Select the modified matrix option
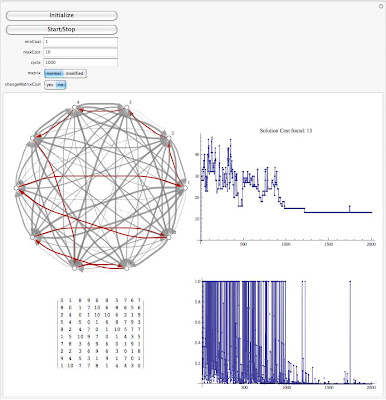Image resolution: width=386 pixels, height=400 pixels. coord(75,73)
